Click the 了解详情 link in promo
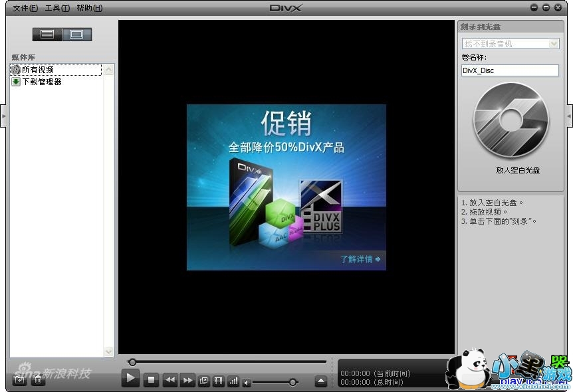The image size is (573, 392). 360,259
